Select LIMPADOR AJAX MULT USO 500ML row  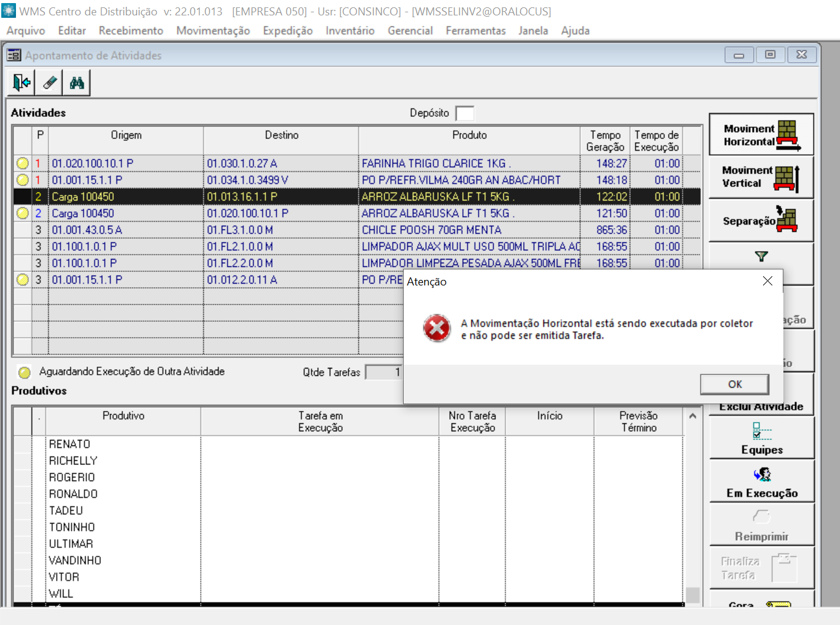[x=357, y=246]
